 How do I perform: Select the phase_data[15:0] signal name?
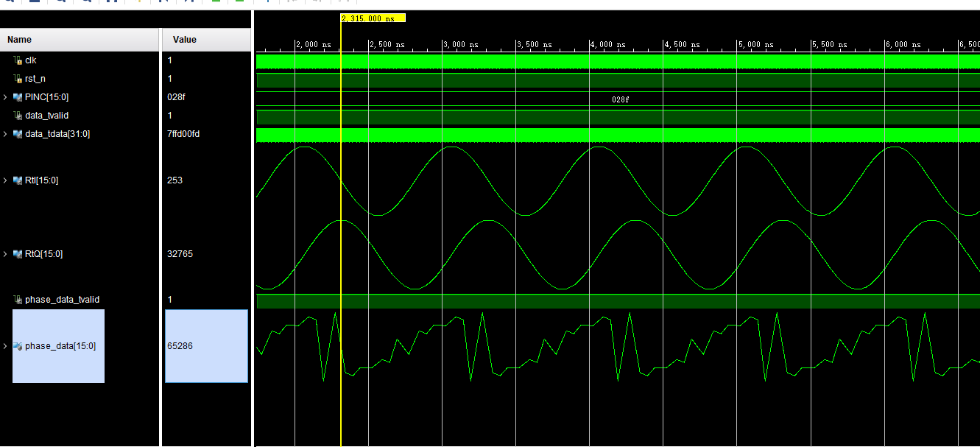60,346
